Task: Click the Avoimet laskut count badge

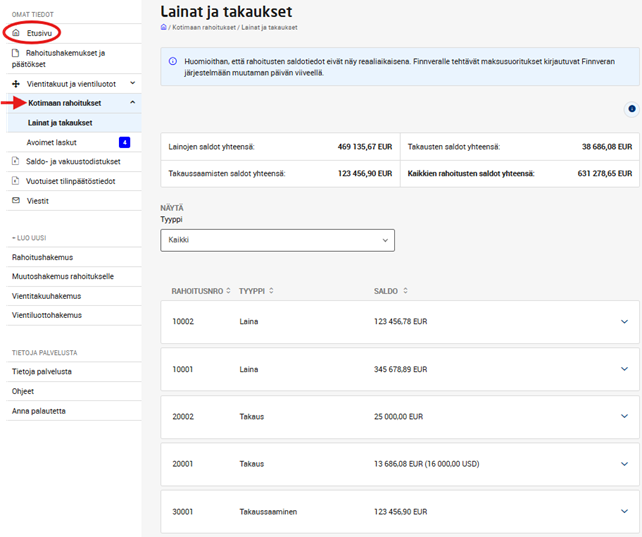Action: tap(124, 142)
